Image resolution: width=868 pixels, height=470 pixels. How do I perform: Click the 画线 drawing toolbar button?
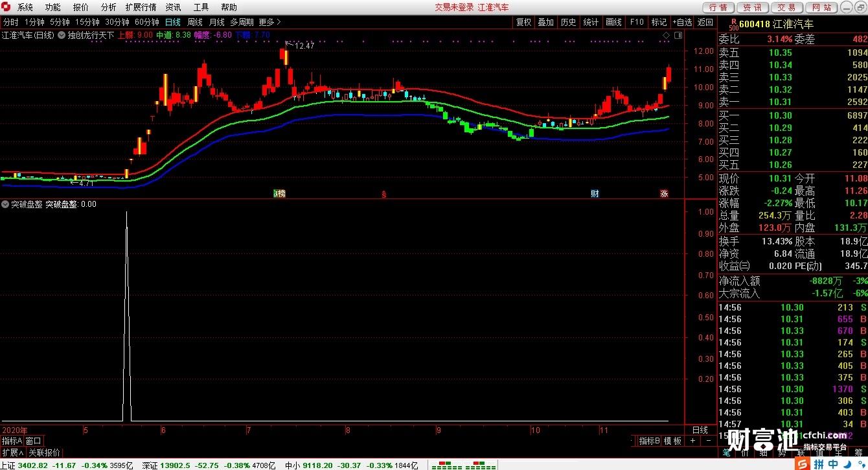(614, 22)
